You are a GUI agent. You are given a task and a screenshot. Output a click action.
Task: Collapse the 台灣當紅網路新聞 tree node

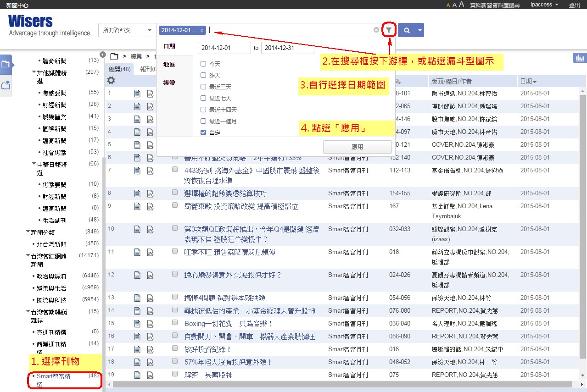(x=28, y=256)
